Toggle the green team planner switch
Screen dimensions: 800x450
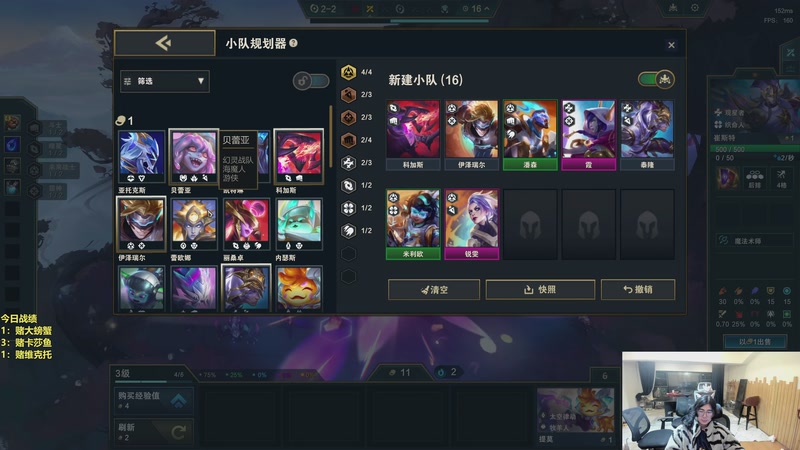tap(656, 79)
